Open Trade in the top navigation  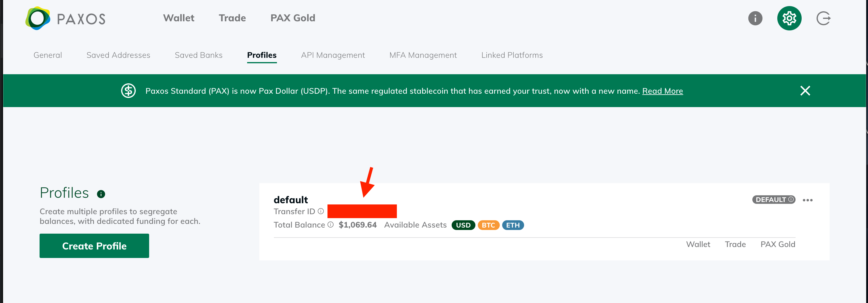(x=232, y=18)
